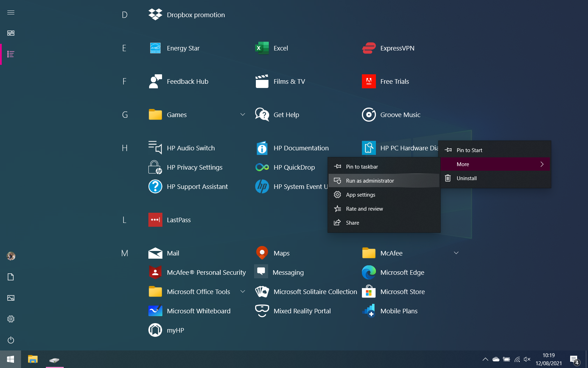The height and width of the screenshot is (368, 588).
Task: Open Microsoft Store bag icon
Action: click(x=369, y=292)
